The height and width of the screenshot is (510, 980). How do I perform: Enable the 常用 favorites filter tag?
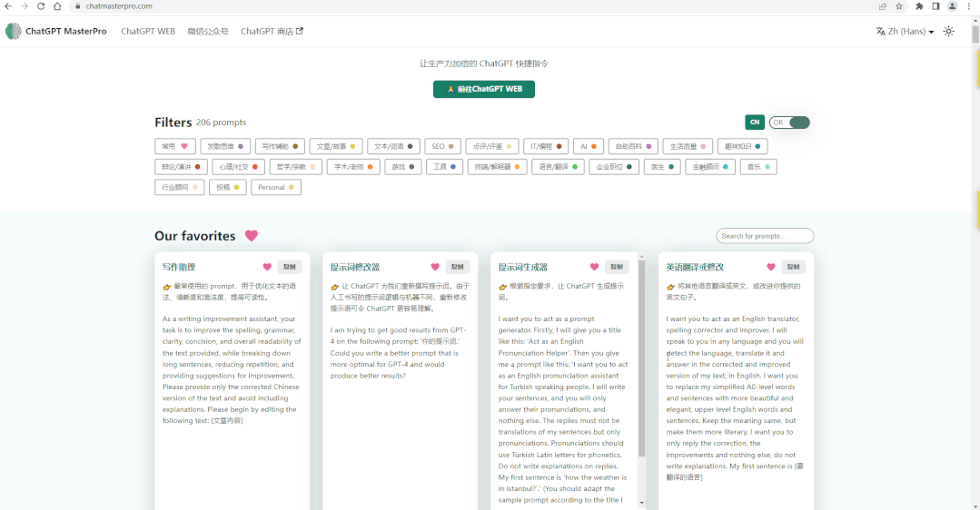click(x=174, y=146)
